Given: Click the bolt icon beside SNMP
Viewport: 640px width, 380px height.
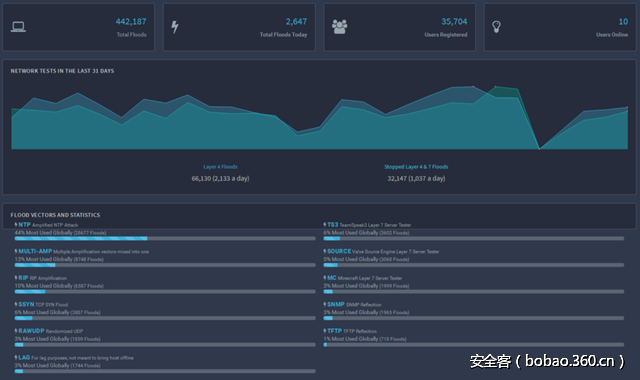Looking at the screenshot, I should (x=325, y=304).
